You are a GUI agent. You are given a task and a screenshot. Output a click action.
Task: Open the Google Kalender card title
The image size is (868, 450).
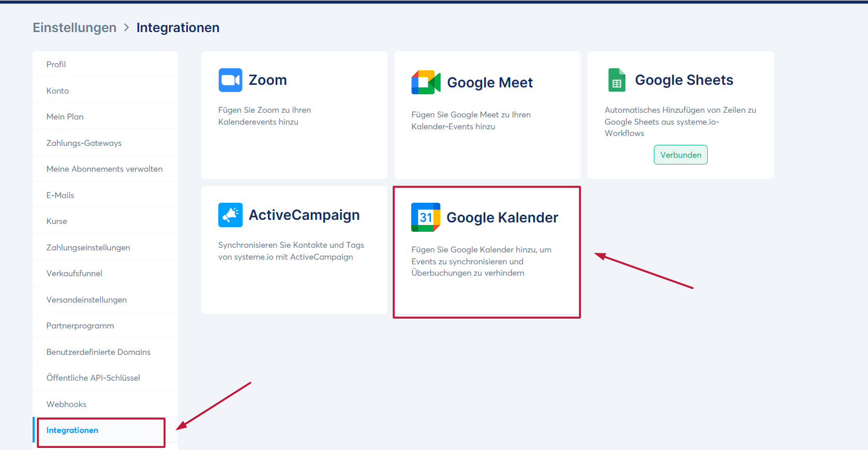click(502, 218)
